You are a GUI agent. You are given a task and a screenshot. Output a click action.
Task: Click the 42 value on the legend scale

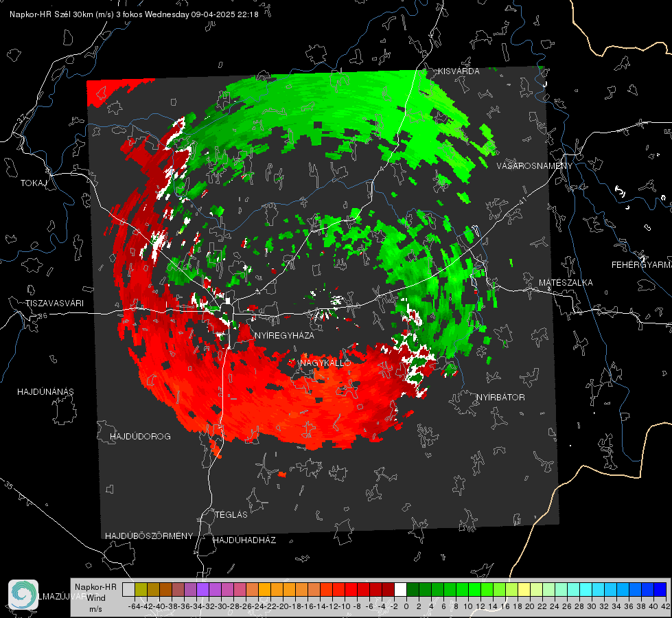tap(666, 606)
